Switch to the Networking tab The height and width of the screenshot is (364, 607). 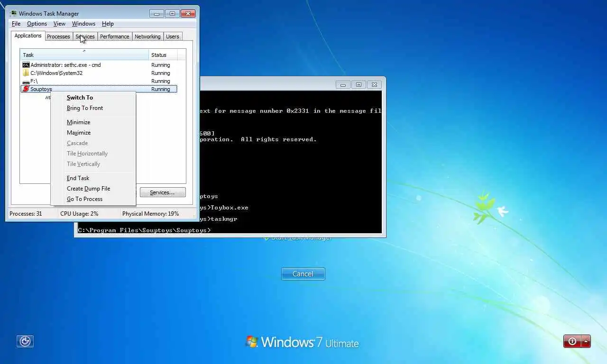(x=147, y=36)
